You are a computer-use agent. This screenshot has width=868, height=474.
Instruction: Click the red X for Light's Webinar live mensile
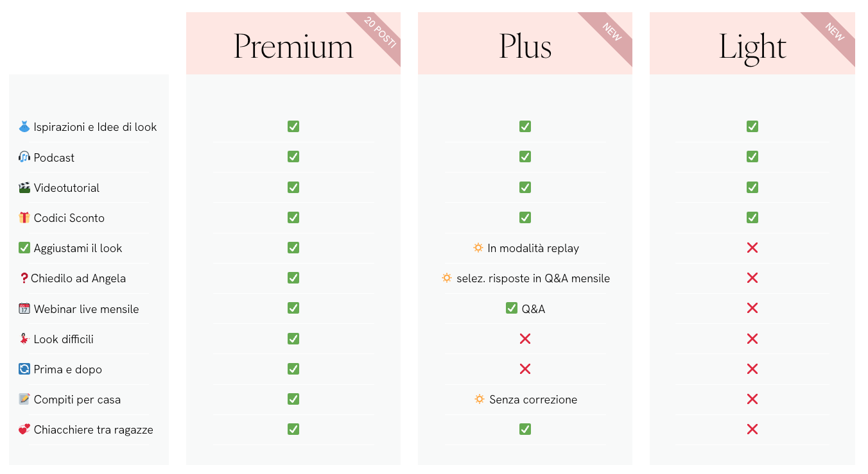(x=752, y=309)
